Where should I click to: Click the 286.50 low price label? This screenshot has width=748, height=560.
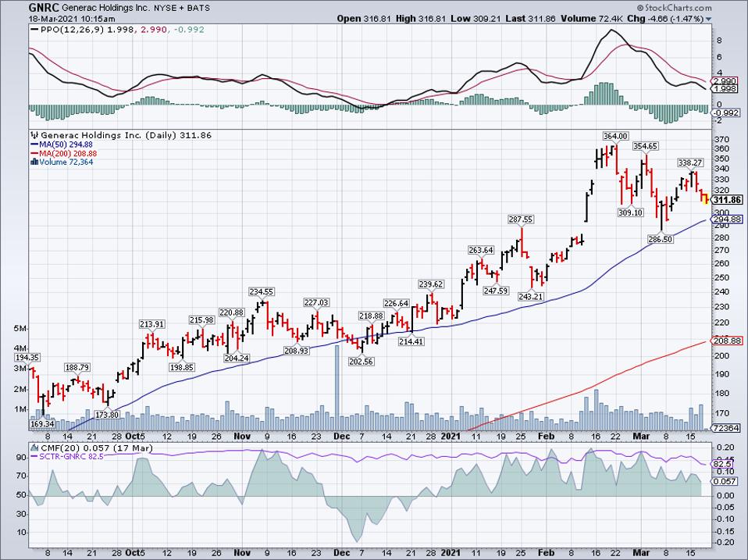tap(661, 239)
